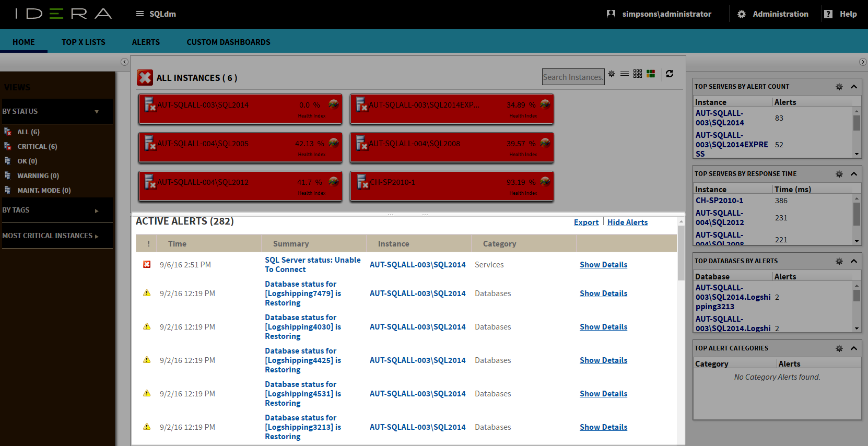Click critical alert icon for Unable To Connect
868x446 pixels.
pyautogui.click(x=147, y=264)
